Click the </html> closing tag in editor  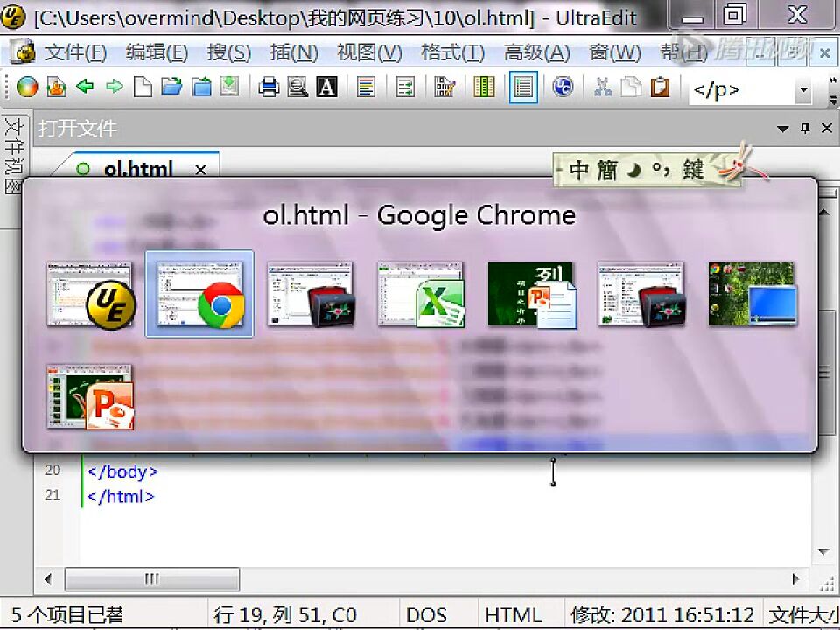[x=121, y=497]
